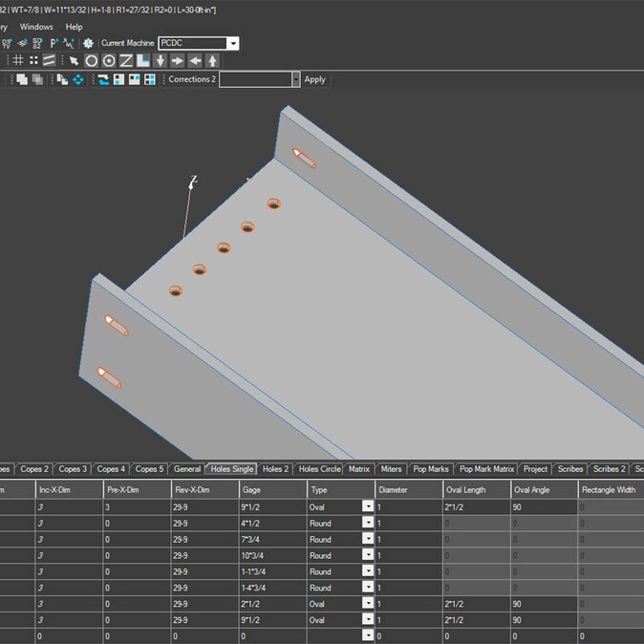This screenshot has height=644, width=644.
Task: Open the Corrections 2 dropdown
Action: [295, 79]
